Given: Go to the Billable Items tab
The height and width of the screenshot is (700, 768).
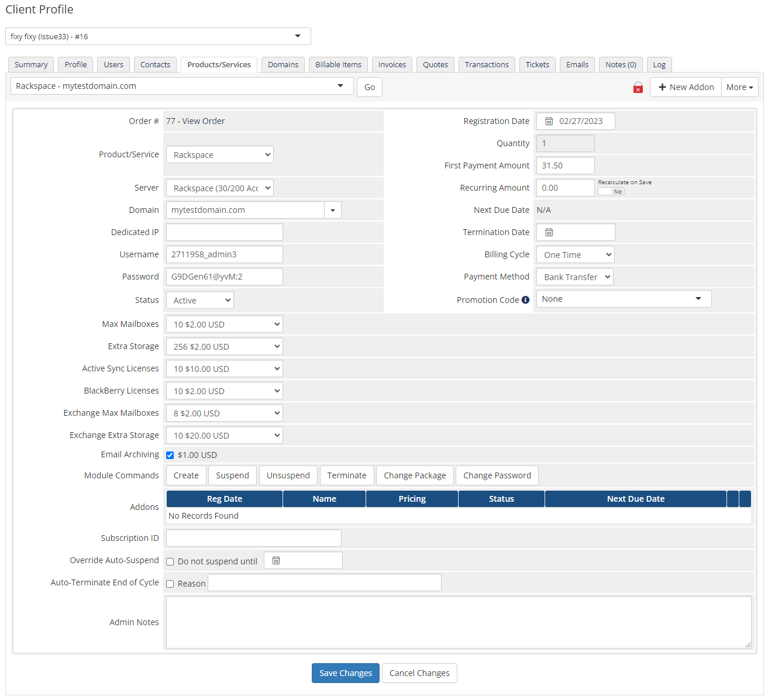Looking at the screenshot, I should click(339, 64).
